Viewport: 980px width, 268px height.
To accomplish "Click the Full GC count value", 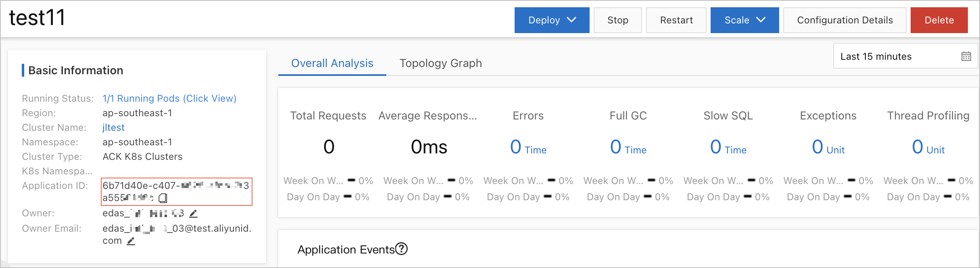I will pos(616,147).
